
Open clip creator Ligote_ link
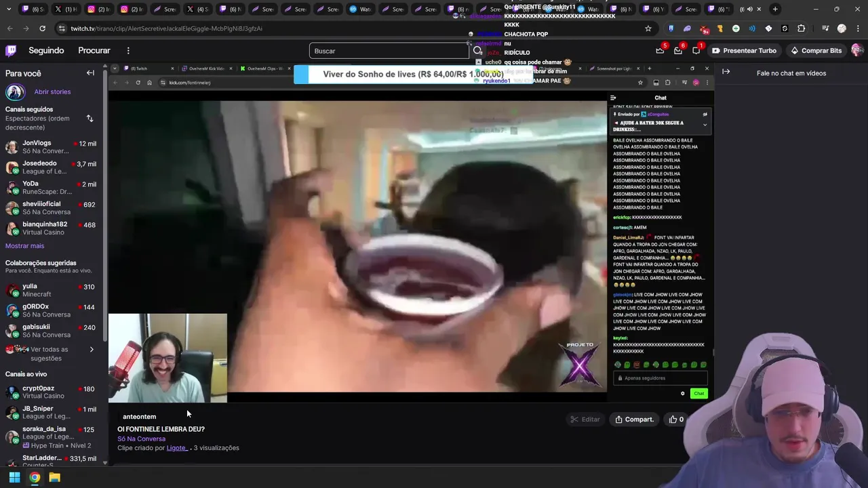[x=176, y=448]
